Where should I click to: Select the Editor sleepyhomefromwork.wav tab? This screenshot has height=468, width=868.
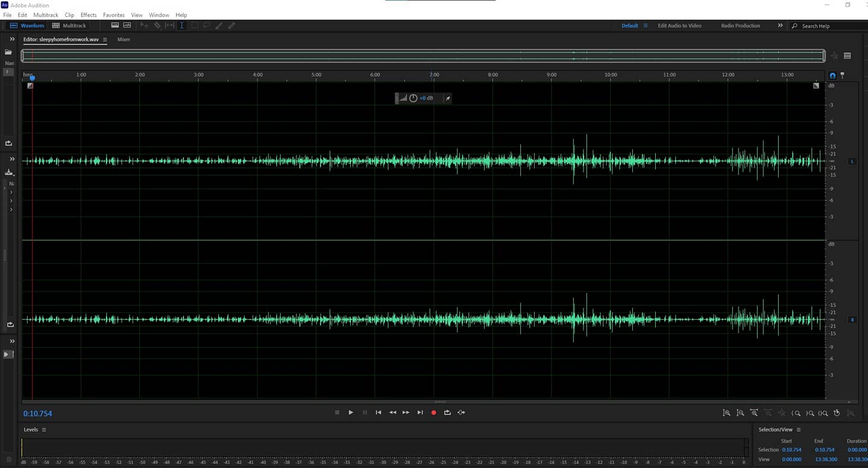(61, 40)
